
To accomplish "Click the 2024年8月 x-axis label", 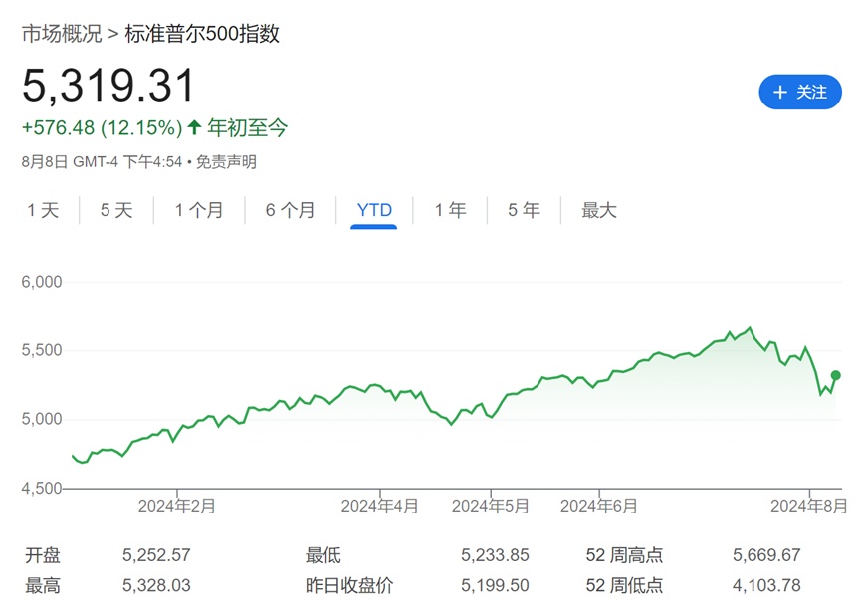I will coord(809,506).
